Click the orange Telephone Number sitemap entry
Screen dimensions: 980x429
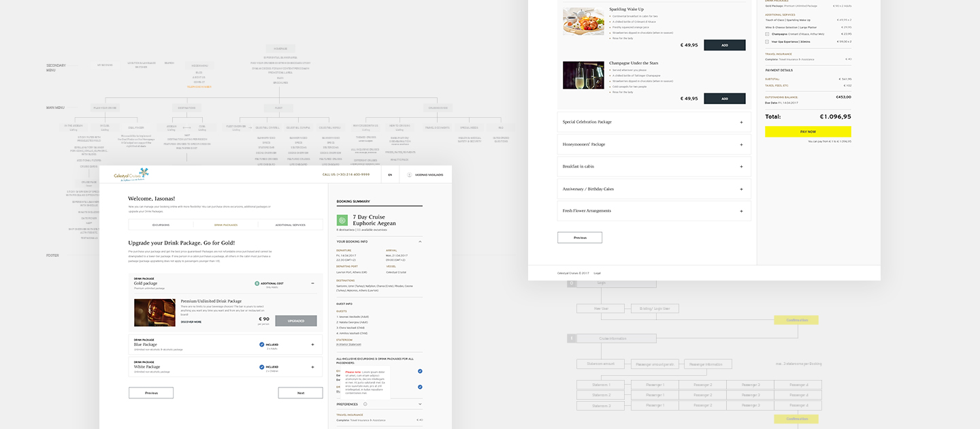coord(199,87)
